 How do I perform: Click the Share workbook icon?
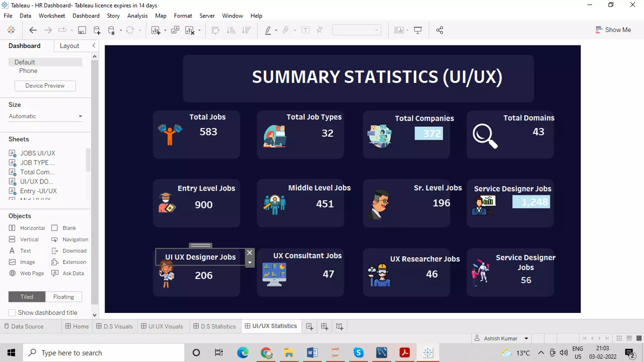click(440, 30)
